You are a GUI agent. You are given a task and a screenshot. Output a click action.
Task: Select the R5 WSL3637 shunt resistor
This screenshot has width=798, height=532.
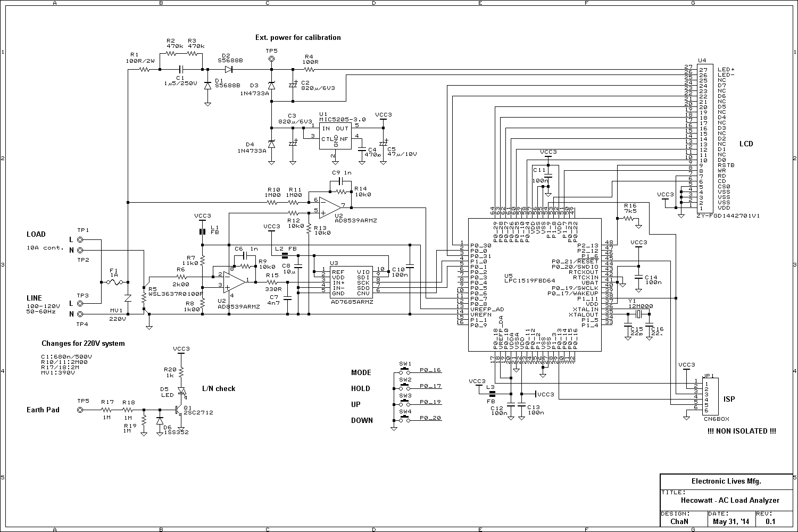[x=144, y=298]
